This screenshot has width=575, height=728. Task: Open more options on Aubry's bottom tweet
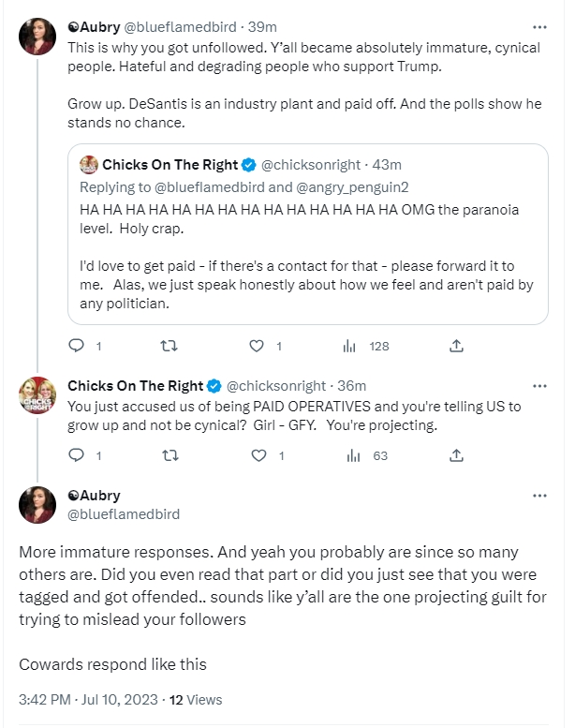(539, 495)
